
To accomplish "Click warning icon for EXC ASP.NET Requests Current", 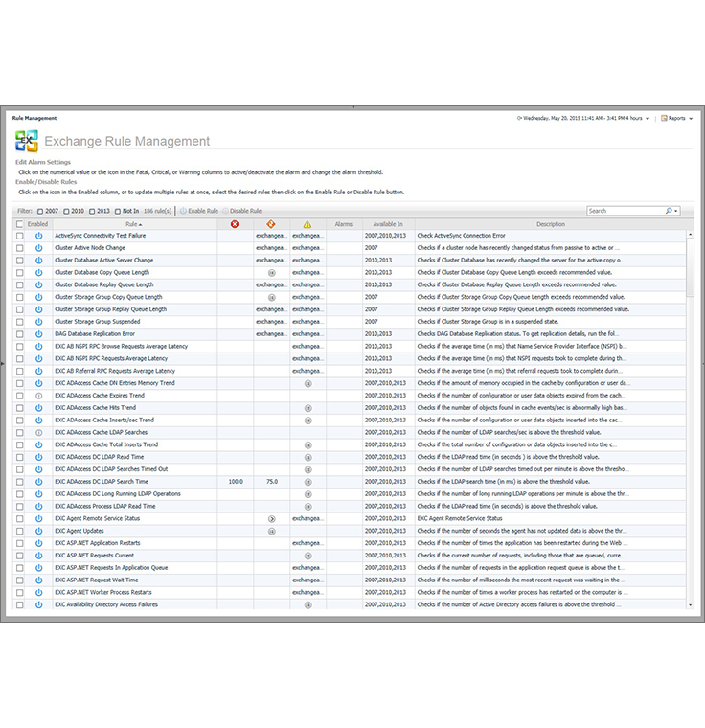I will pos(307,556).
